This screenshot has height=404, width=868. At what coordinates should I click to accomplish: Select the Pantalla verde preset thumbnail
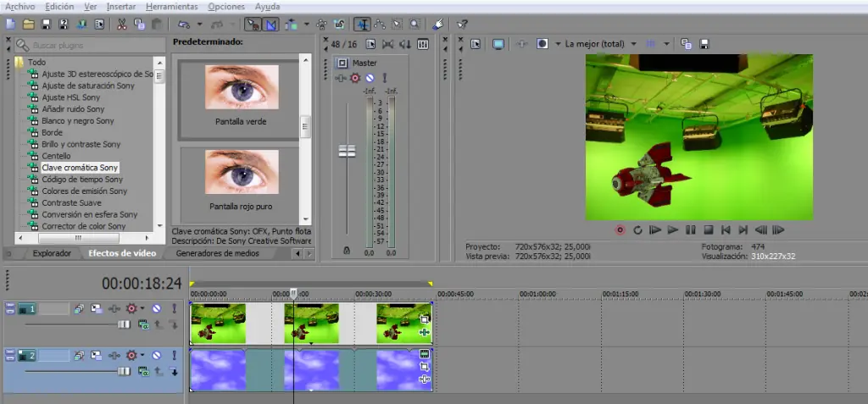[242, 87]
